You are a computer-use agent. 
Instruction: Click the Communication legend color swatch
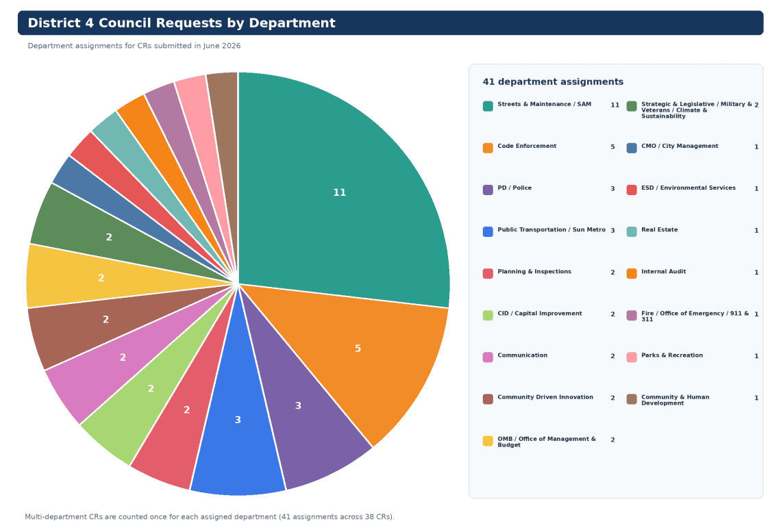click(488, 357)
